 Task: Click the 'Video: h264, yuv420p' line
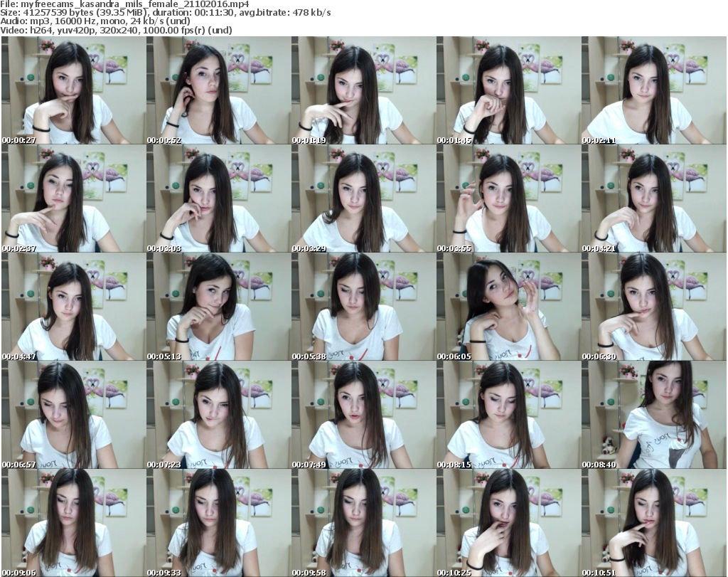coord(116,30)
